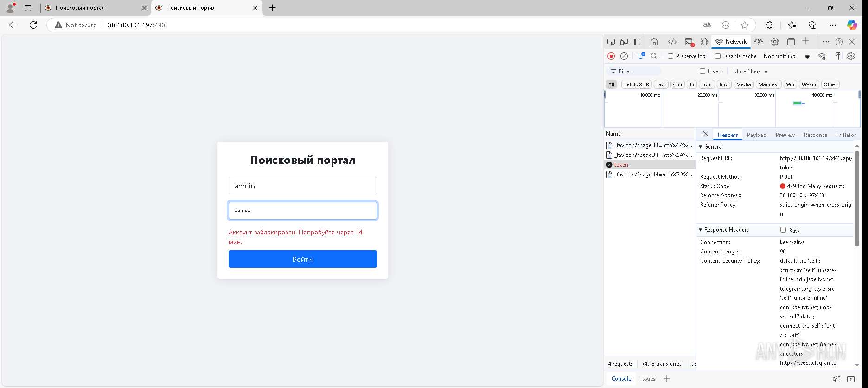Screen dimensions: 868x388
Task: Open the favorites list icon
Action: (x=792, y=25)
